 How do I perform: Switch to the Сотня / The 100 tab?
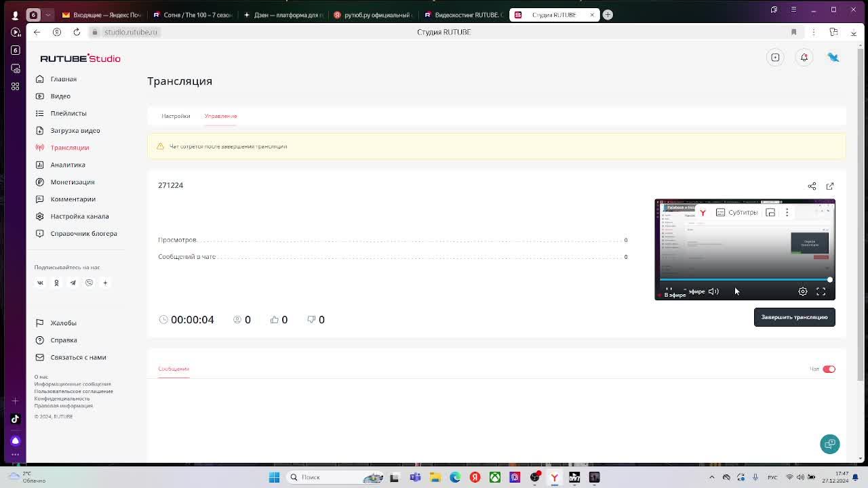tap(192, 14)
